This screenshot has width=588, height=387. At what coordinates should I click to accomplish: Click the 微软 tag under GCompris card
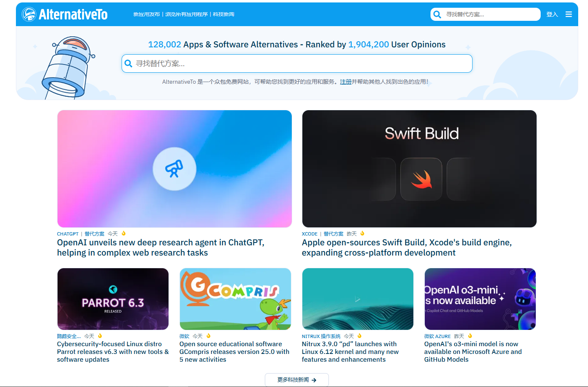tap(184, 336)
